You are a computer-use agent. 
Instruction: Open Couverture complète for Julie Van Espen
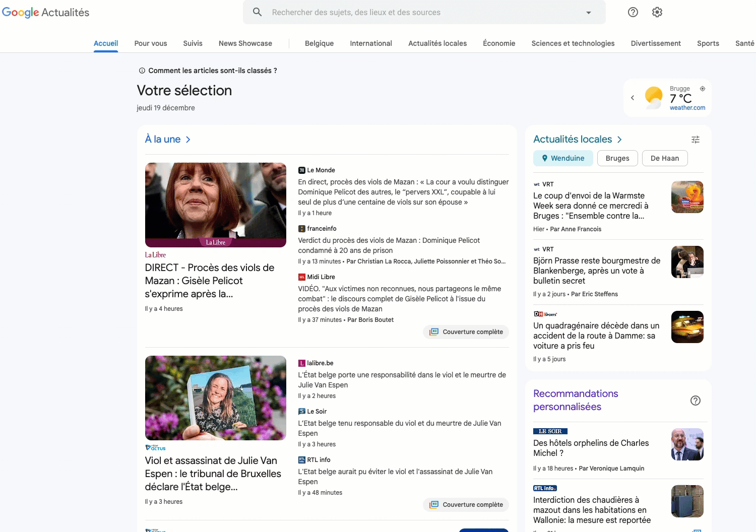(466, 505)
